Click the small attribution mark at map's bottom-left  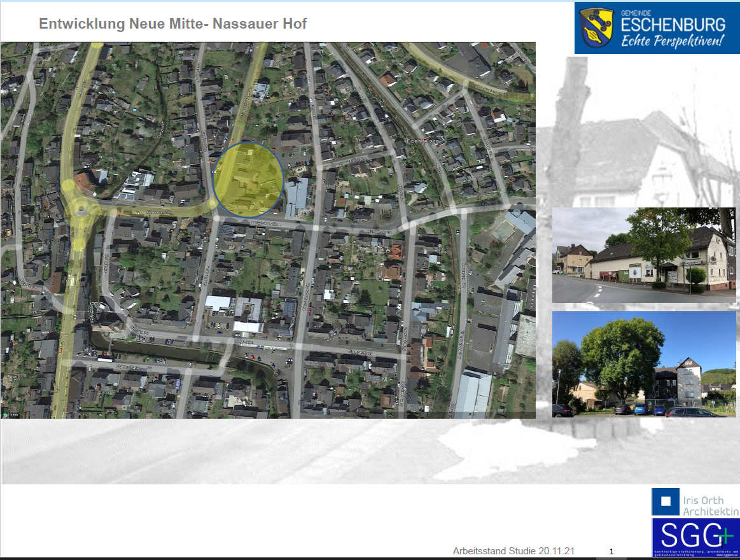(11, 414)
